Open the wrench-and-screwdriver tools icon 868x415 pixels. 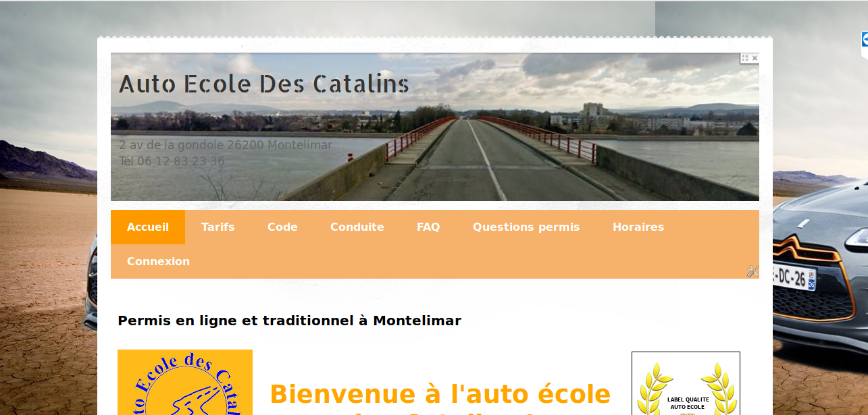coord(752,271)
